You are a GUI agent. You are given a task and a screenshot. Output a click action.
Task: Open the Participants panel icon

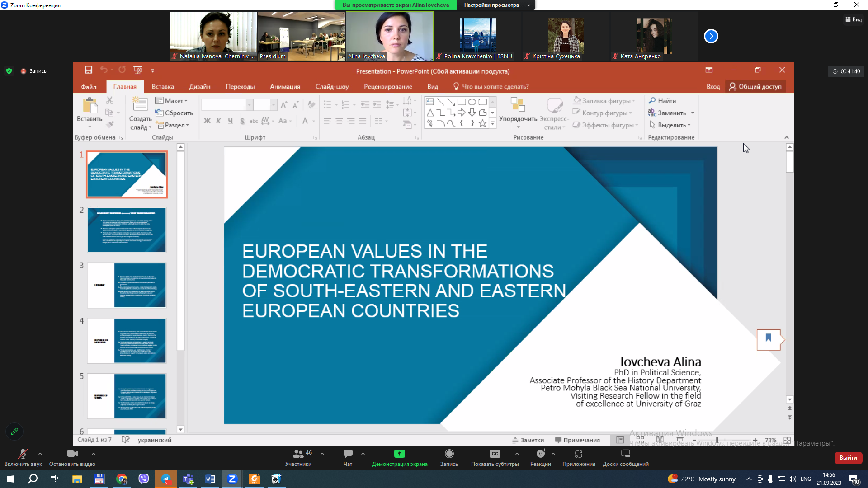click(298, 454)
